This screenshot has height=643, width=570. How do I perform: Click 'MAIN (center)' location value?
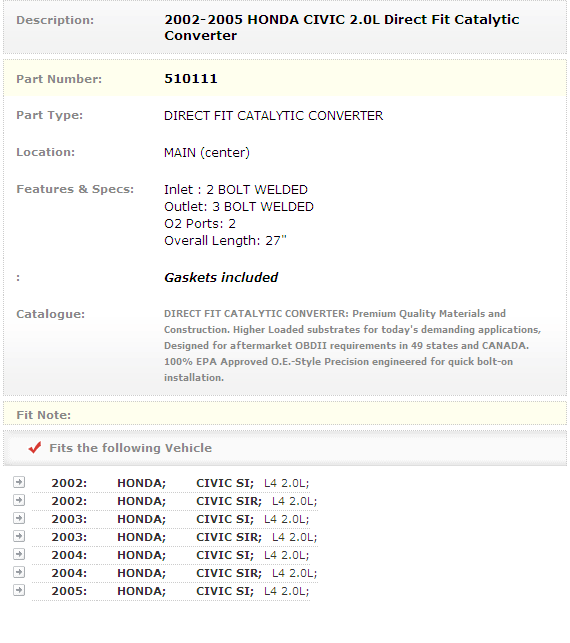(207, 153)
